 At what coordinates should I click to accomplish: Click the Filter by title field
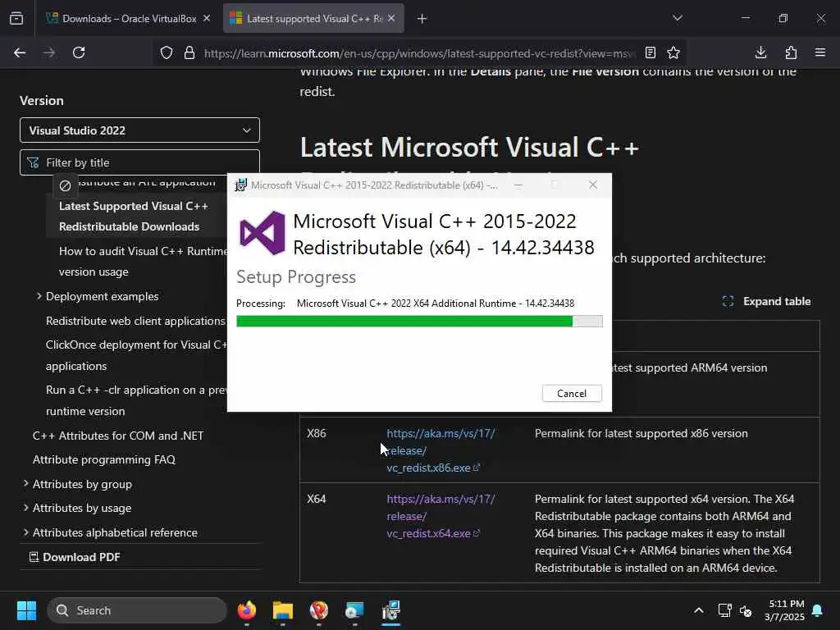[139, 162]
